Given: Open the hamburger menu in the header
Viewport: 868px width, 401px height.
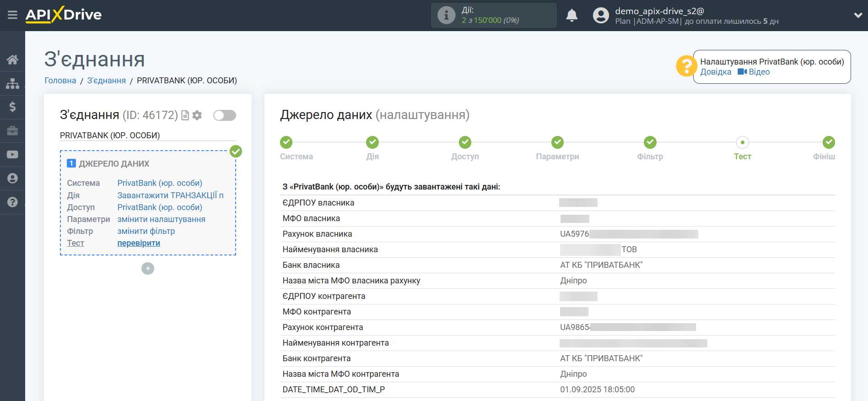Looking at the screenshot, I should [12, 15].
